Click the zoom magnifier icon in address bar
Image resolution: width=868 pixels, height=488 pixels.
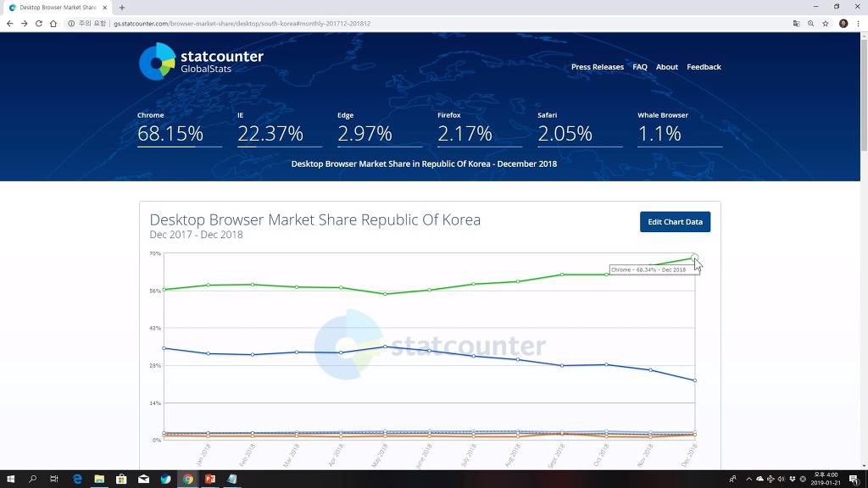[x=810, y=24]
